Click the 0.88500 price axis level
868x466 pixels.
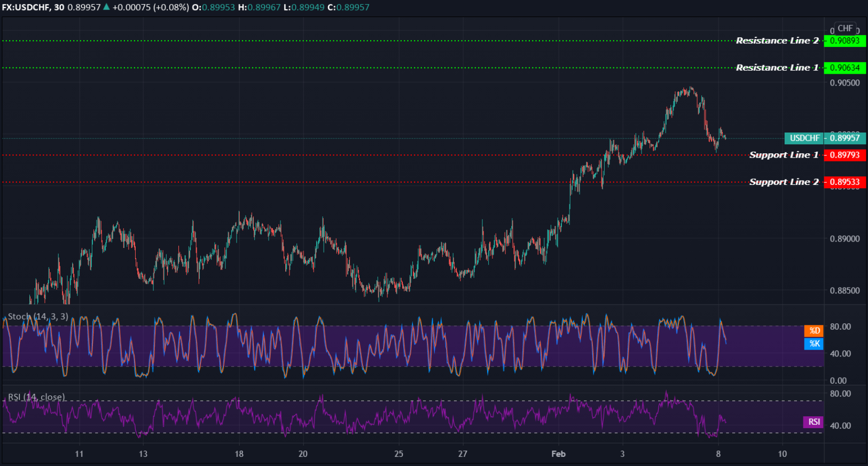tap(844, 291)
